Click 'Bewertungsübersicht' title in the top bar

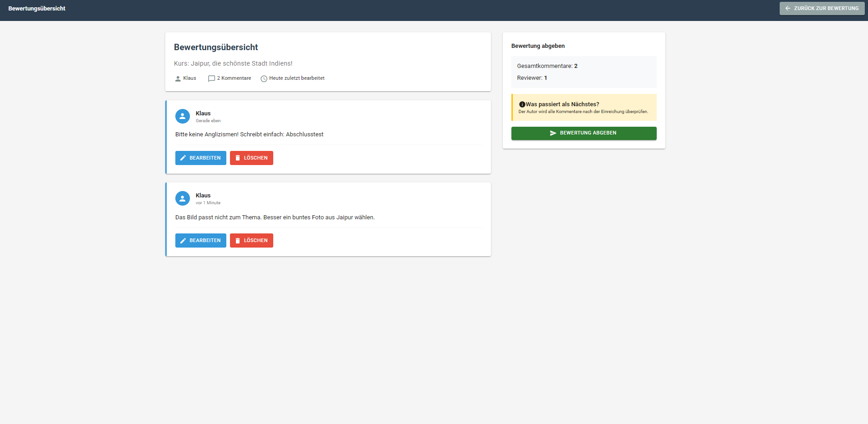(37, 9)
